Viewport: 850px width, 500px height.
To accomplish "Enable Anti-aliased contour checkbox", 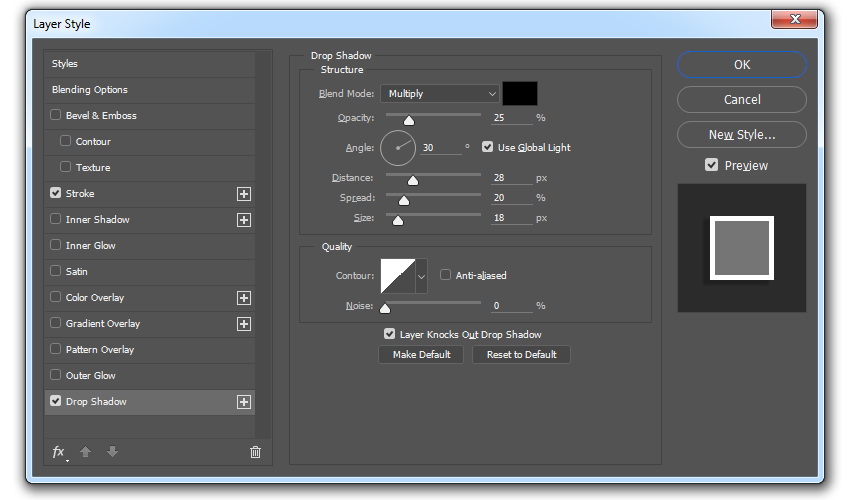I will click(445, 275).
